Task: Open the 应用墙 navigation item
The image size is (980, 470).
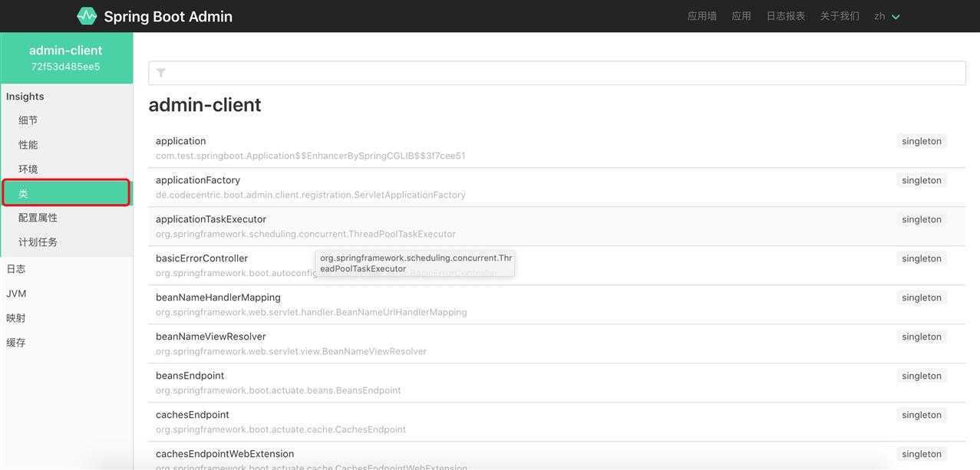Action: click(x=701, y=16)
